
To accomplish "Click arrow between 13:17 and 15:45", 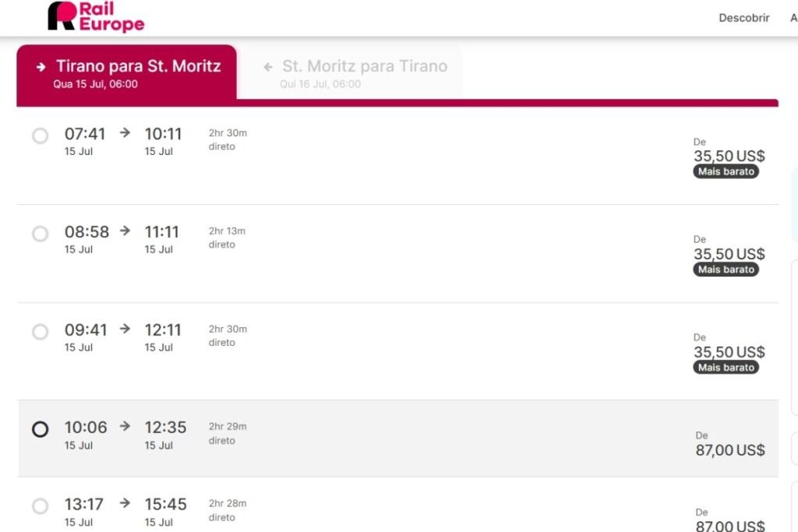I will (125, 503).
